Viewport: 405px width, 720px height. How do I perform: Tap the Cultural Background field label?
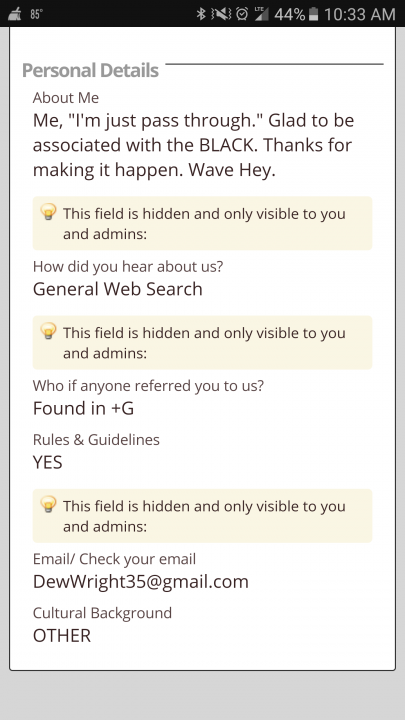tap(102, 613)
